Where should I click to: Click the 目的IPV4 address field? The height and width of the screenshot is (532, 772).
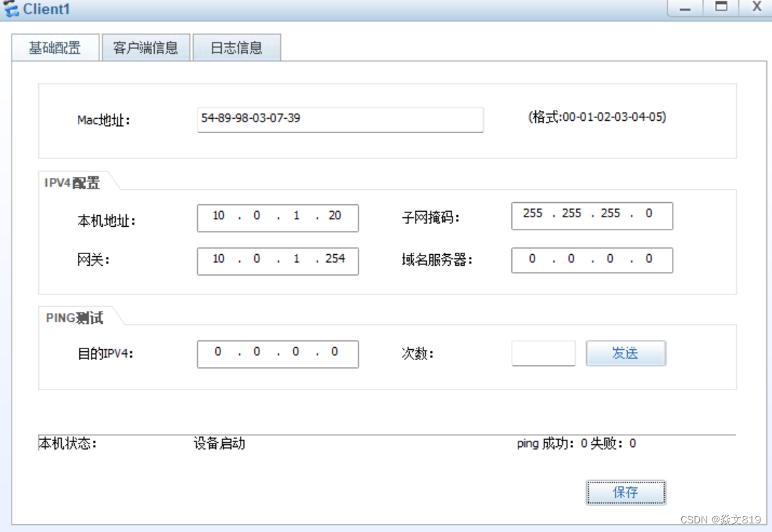pos(278,354)
